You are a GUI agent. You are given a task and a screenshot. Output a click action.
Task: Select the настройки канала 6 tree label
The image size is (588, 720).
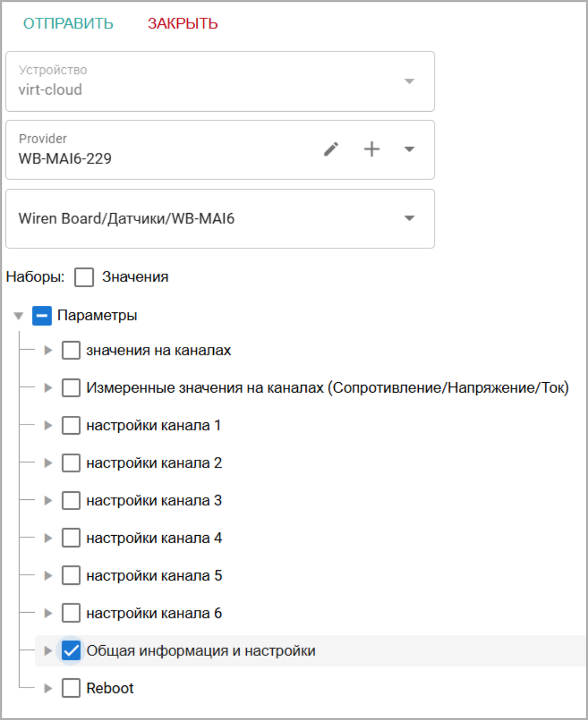click(154, 613)
